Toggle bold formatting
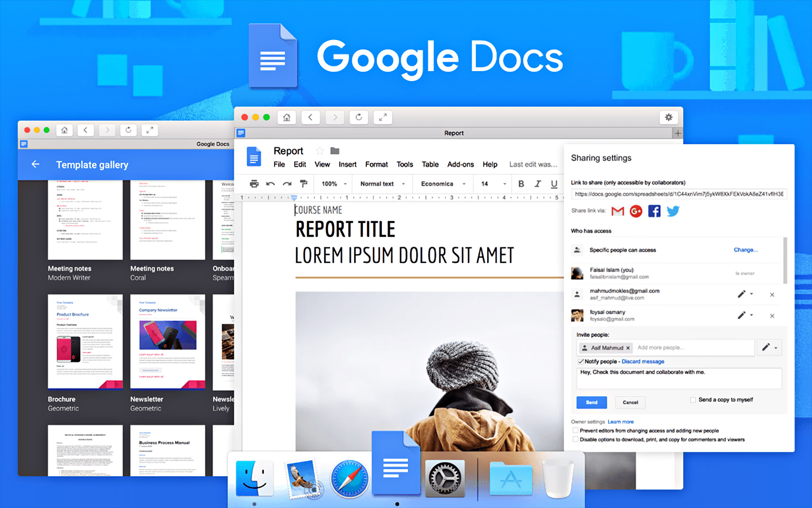This screenshot has width=812, height=508. coord(521,184)
